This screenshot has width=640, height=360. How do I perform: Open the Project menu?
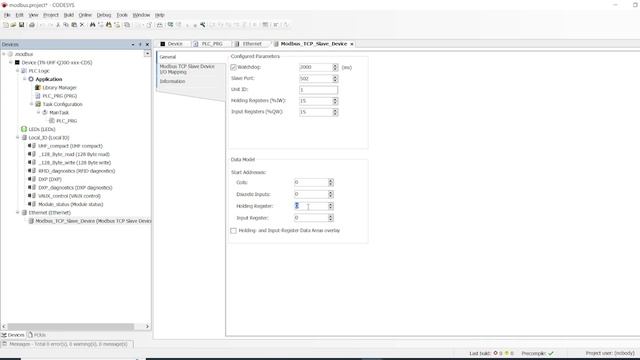click(51, 15)
